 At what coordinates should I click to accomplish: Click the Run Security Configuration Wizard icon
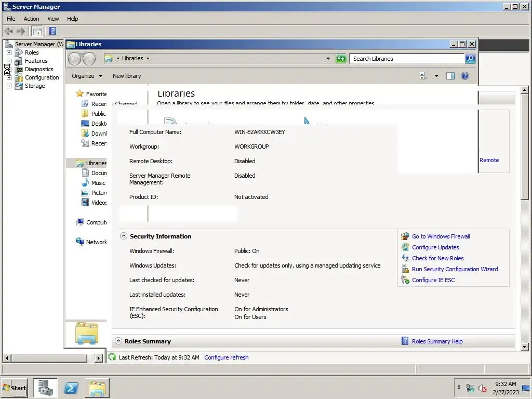pyautogui.click(x=405, y=269)
